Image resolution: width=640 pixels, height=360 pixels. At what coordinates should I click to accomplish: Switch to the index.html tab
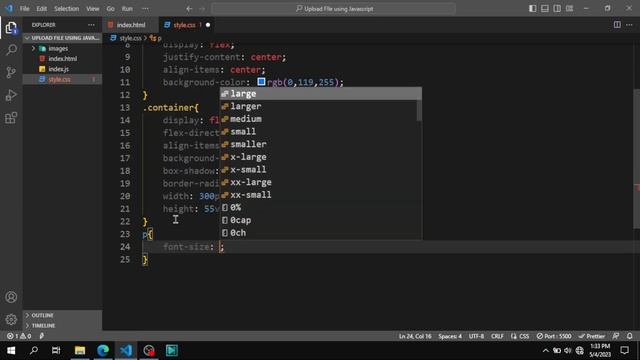coord(131,25)
